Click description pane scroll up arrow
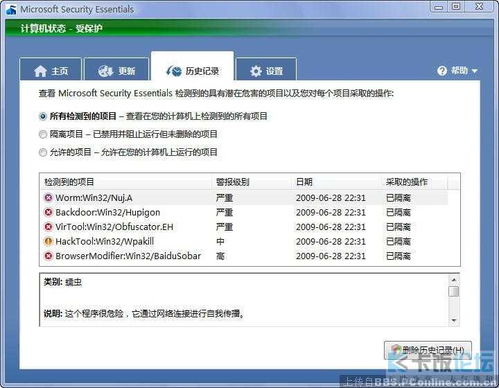 point(454,280)
